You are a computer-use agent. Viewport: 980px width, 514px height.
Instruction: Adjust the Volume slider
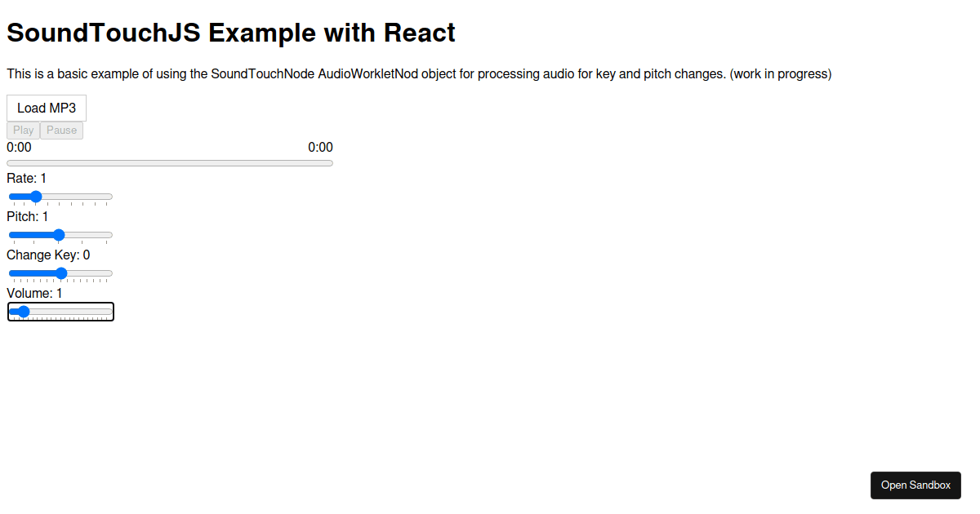[x=60, y=311]
